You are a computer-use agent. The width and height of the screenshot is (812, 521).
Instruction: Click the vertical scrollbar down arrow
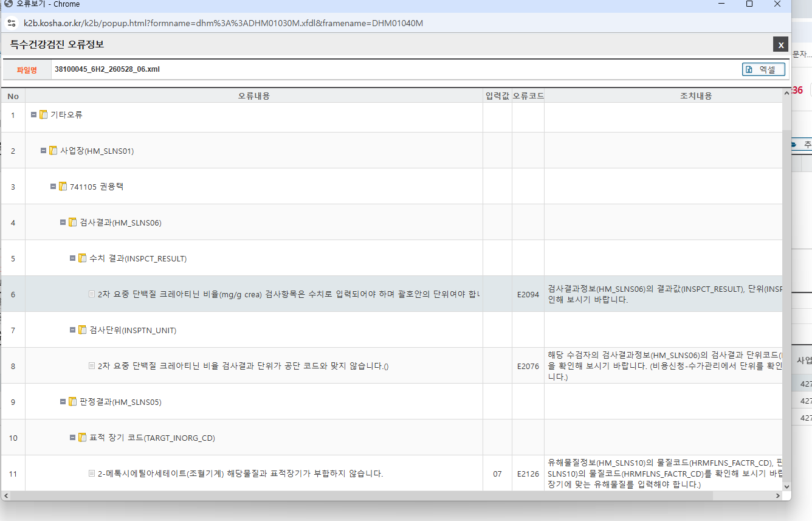(x=787, y=486)
